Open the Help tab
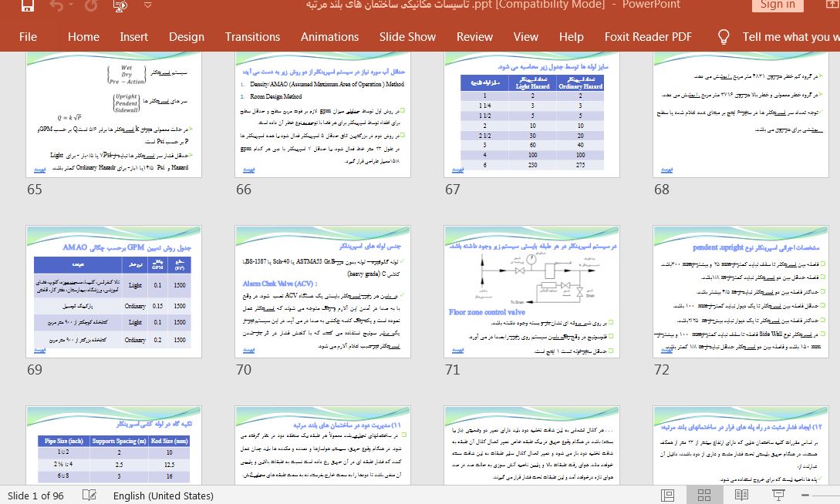840x504 pixels. pyautogui.click(x=571, y=37)
